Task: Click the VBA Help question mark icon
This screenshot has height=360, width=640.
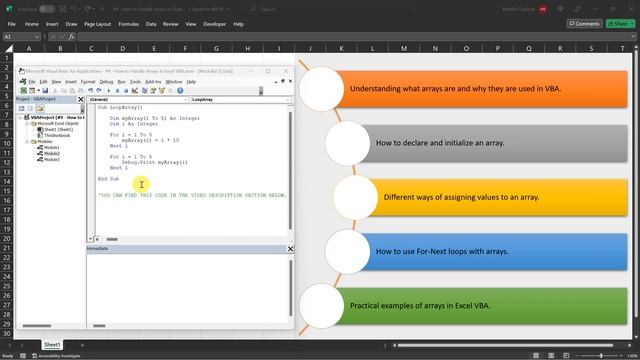Action: [x=180, y=91]
